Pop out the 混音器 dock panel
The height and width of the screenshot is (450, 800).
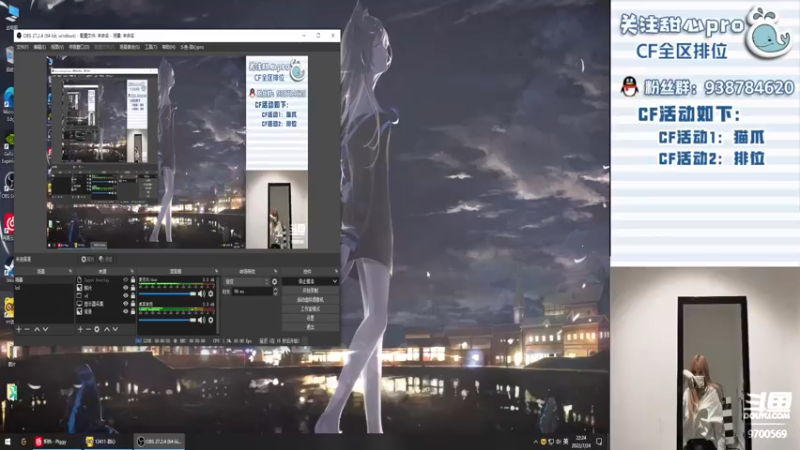coord(216,271)
